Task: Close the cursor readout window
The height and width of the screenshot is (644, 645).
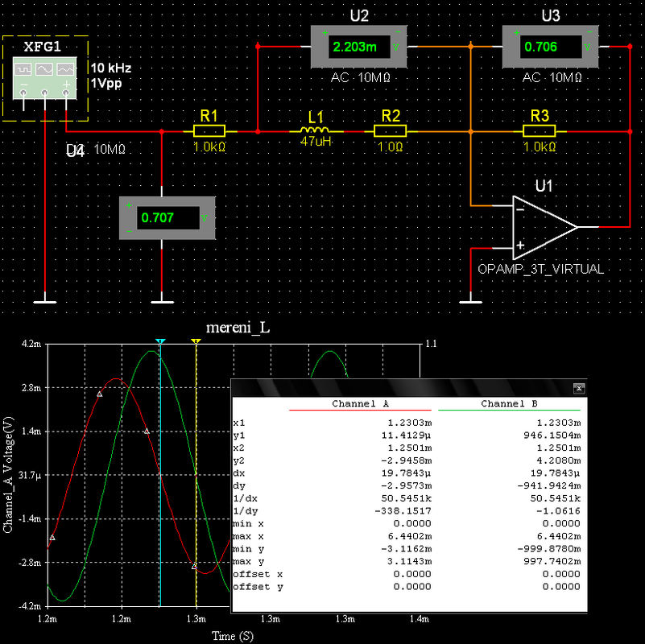Action: coord(579,388)
